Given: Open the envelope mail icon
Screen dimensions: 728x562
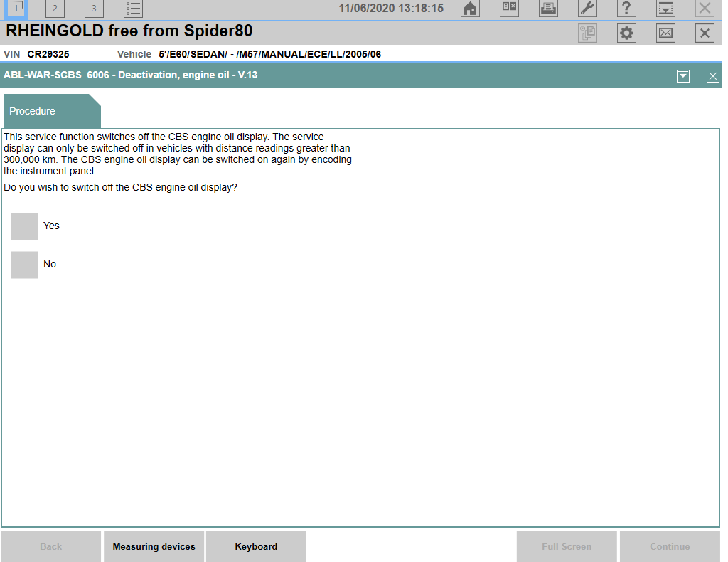Looking at the screenshot, I should (665, 33).
